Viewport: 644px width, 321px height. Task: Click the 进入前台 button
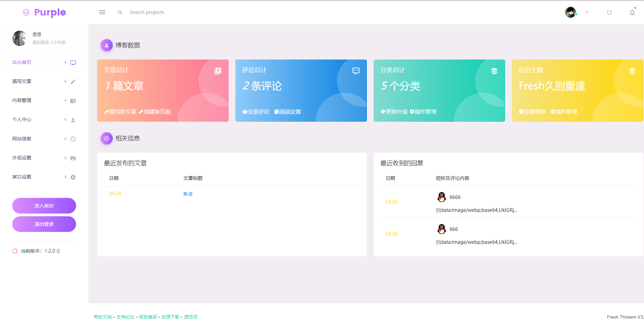44,206
